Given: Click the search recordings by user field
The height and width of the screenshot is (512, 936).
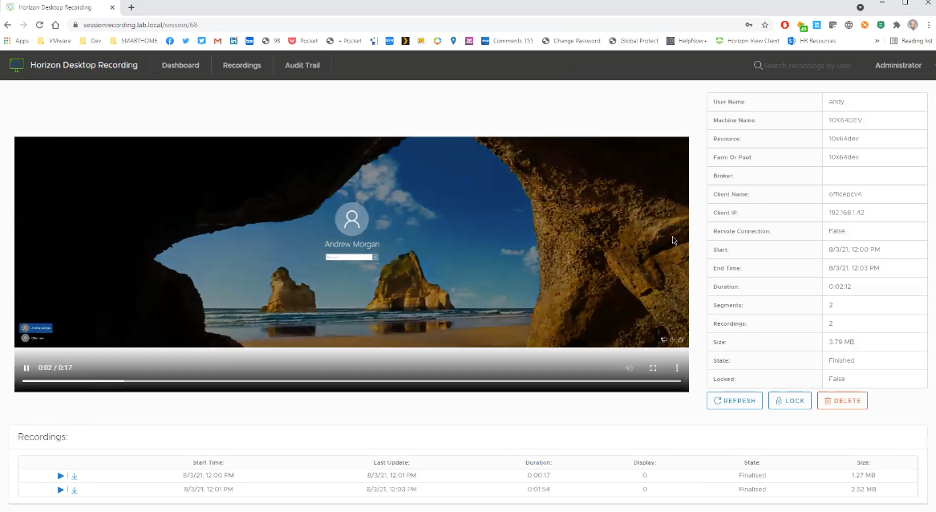Looking at the screenshot, I should pos(807,65).
